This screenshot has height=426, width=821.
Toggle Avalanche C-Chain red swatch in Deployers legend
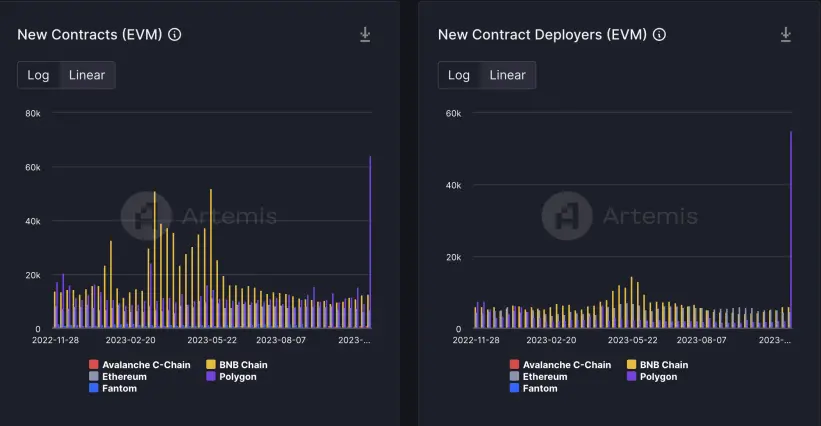514,364
